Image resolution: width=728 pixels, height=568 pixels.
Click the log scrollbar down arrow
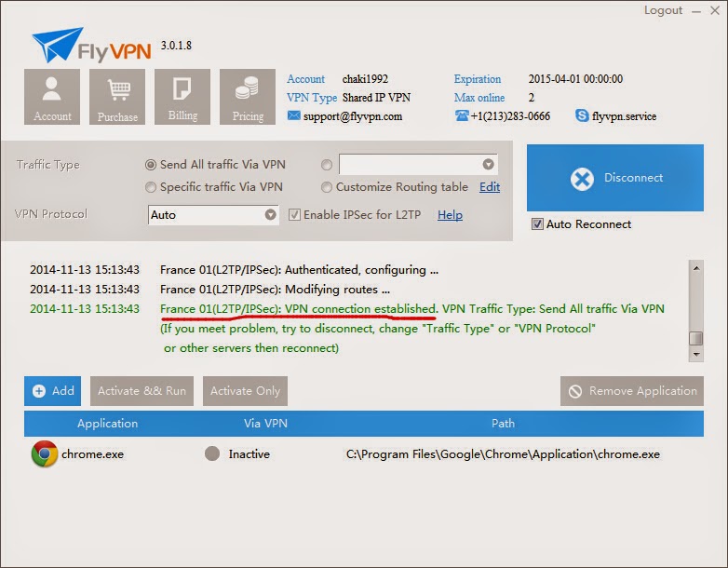696,355
